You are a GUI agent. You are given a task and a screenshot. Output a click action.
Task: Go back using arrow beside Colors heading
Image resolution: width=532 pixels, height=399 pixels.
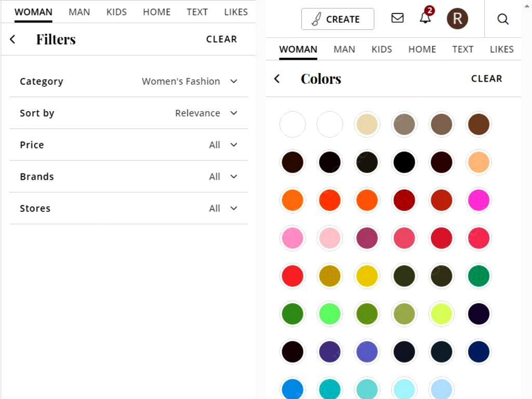(x=277, y=79)
